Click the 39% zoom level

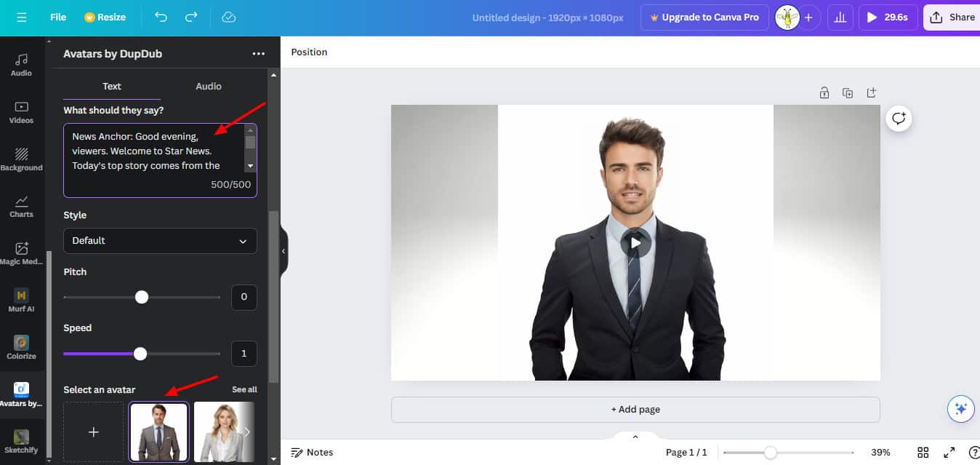tap(880, 453)
